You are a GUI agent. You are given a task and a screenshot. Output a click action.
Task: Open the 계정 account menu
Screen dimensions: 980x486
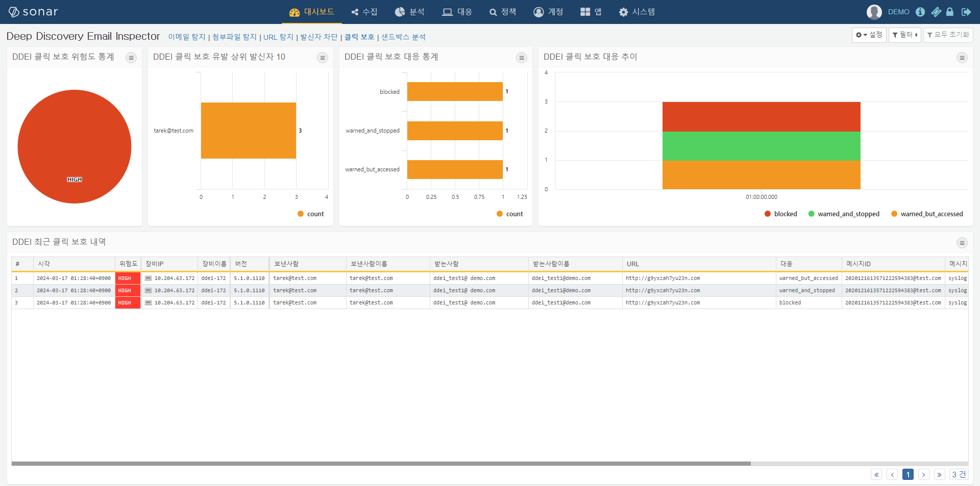pyautogui.click(x=548, y=12)
